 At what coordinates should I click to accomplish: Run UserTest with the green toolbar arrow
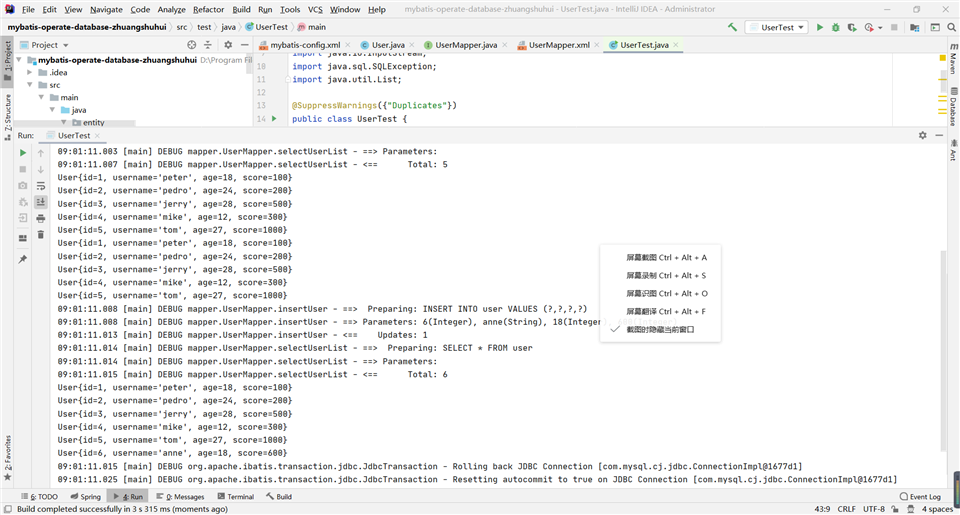tap(820, 27)
